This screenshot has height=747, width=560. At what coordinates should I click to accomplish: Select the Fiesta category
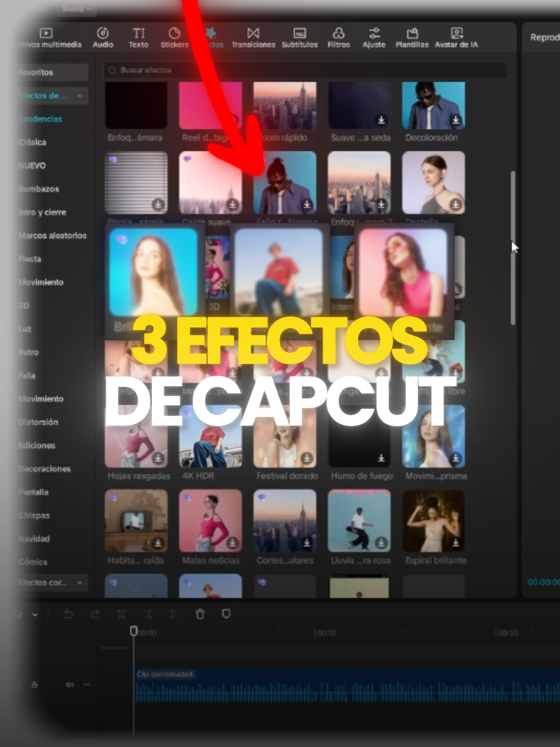coord(29,259)
